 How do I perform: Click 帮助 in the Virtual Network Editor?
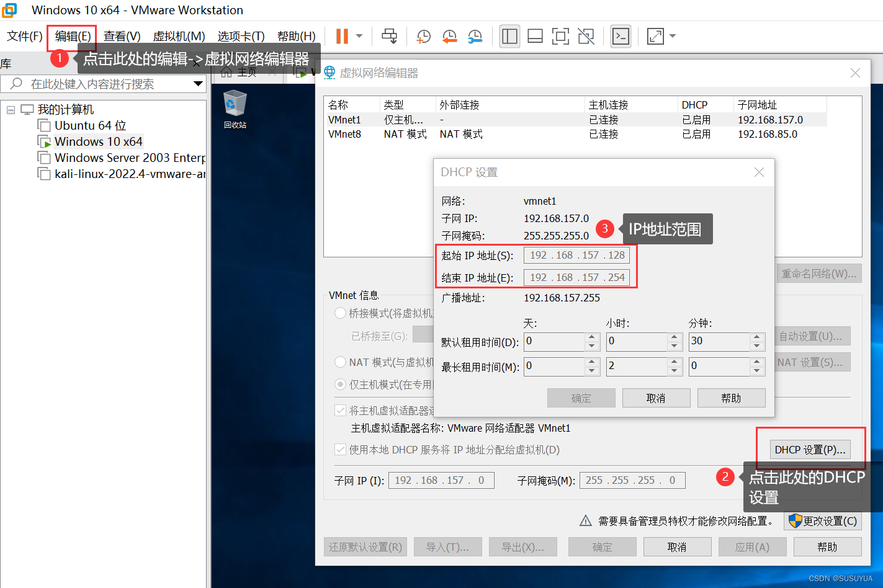click(x=827, y=547)
